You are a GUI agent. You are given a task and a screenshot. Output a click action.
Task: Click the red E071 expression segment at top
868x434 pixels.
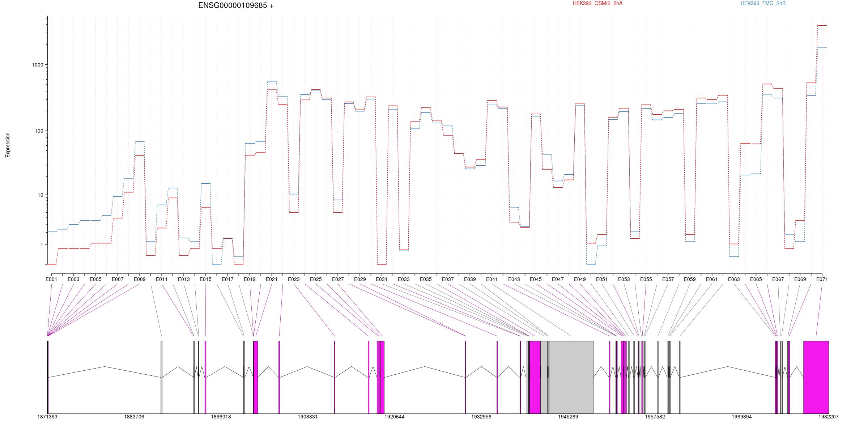pos(822,26)
